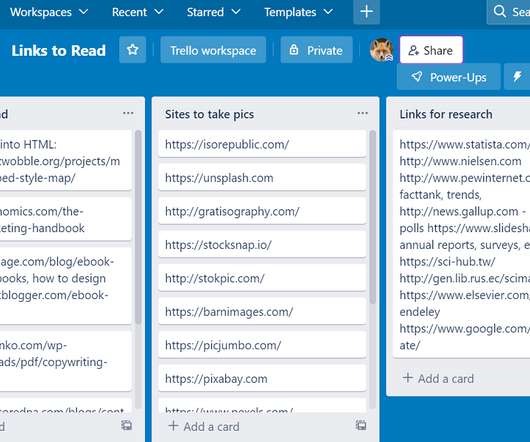Open the barnimages.com card

point(262,312)
